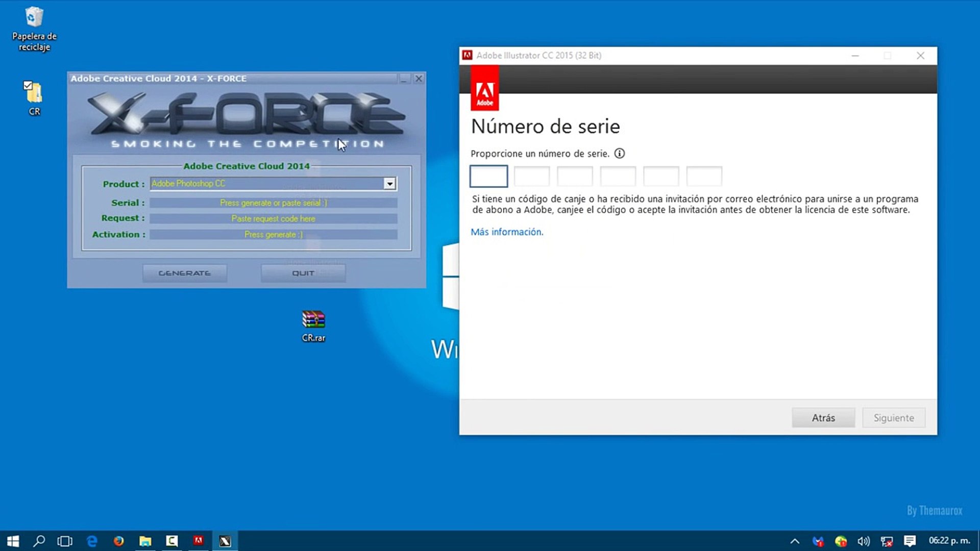The height and width of the screenshot is (551, 980).
Task: Open taskbar search
Action: tap(39, 541)
